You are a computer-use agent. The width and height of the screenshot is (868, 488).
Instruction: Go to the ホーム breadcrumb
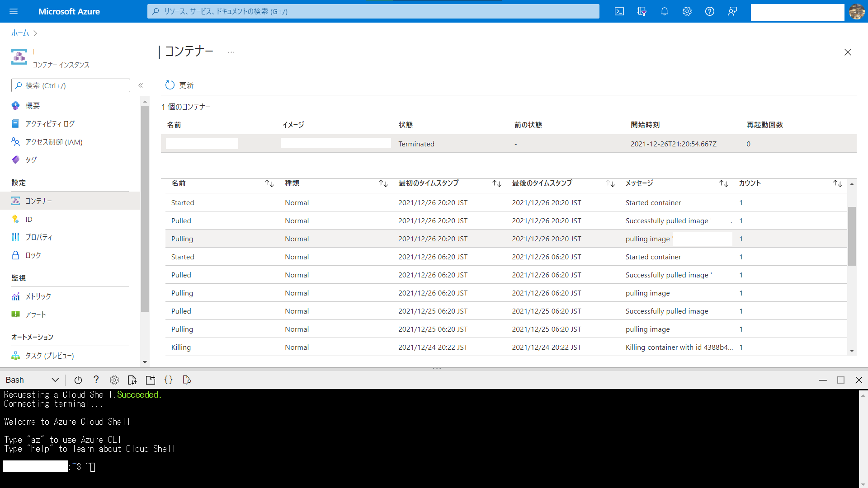(x=20, y=33)
